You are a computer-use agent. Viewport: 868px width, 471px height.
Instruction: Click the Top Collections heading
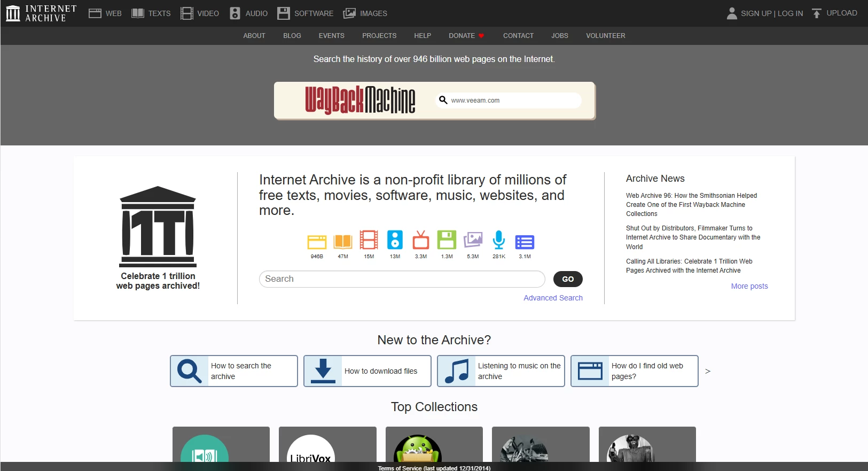434,407
